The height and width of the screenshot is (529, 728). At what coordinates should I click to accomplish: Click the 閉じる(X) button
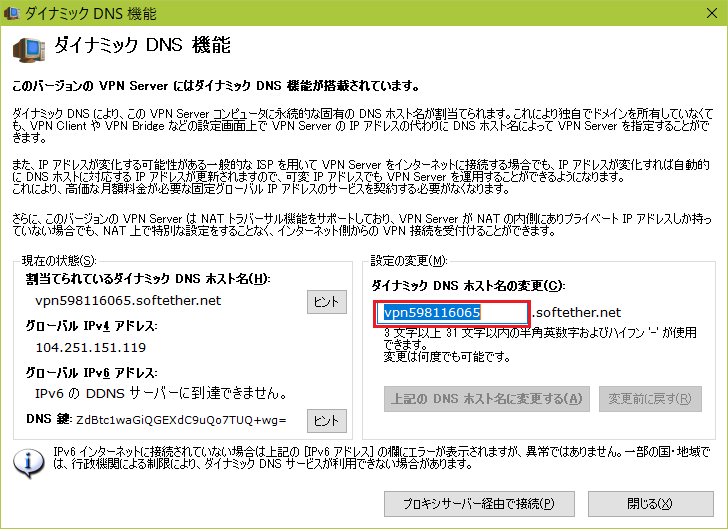[x=650, y=504]
